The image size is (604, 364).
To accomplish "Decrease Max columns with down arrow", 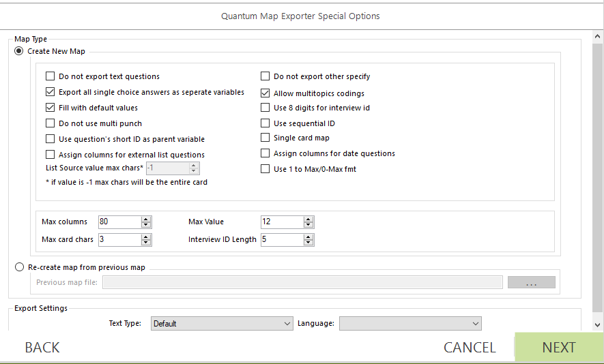I will point(145,225).
